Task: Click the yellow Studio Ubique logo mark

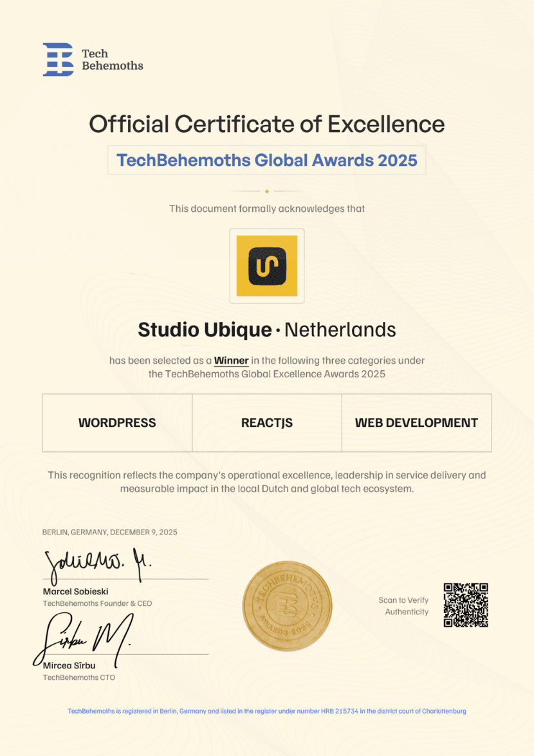Action: pos(267,265)
